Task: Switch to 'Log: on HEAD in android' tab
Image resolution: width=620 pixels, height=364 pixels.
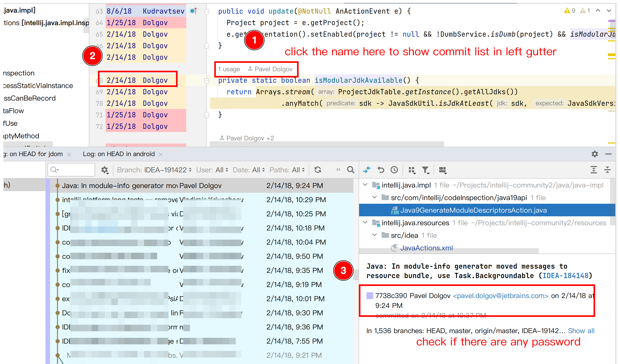Action: click(x=119, y=154)
